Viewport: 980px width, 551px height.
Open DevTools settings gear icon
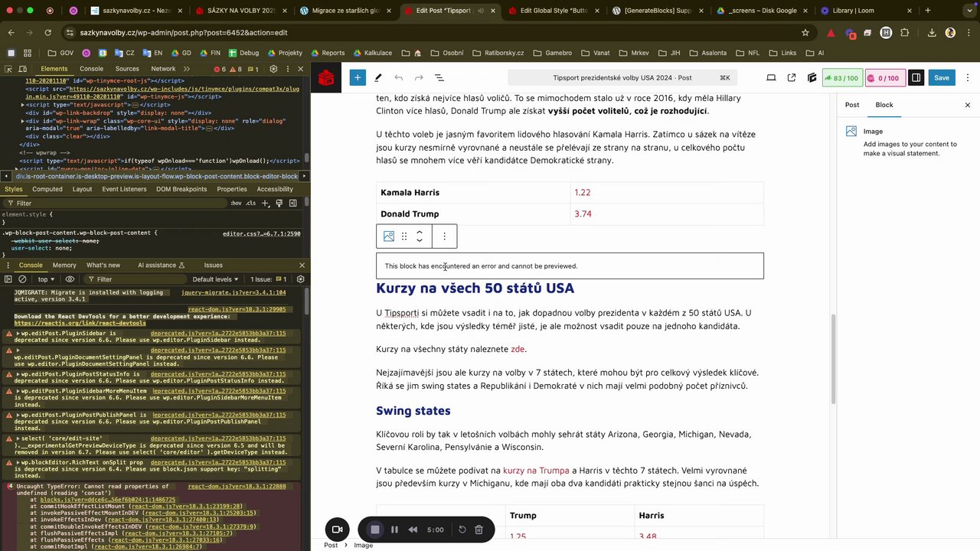(273, 69)
